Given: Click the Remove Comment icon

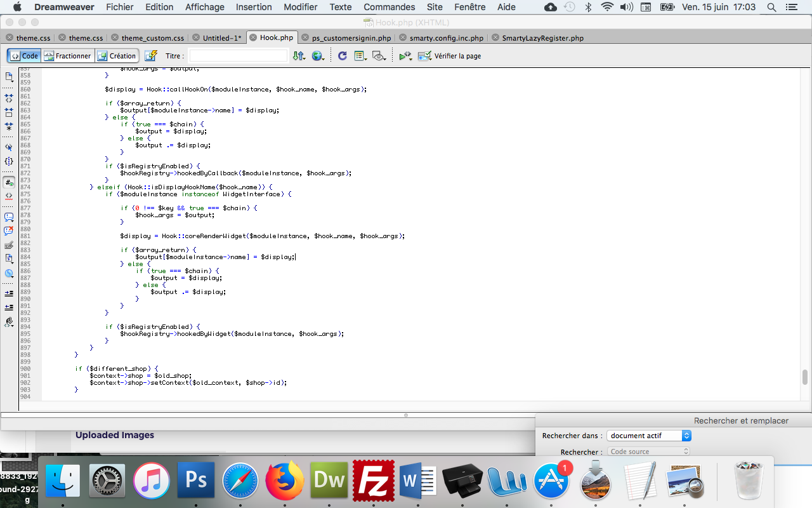Looking at the screenshot, I should coord(9,231).
